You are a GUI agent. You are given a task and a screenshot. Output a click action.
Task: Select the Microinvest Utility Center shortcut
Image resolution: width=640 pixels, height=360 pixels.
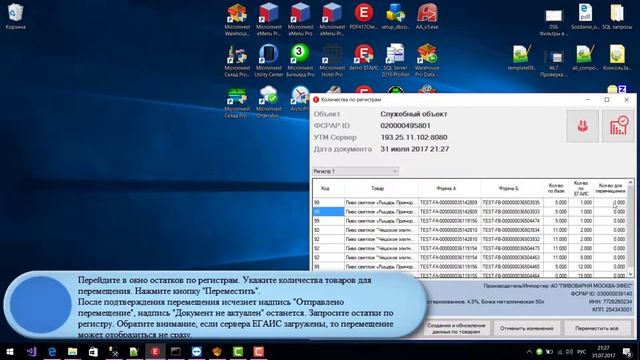click(x=269, y=61)
